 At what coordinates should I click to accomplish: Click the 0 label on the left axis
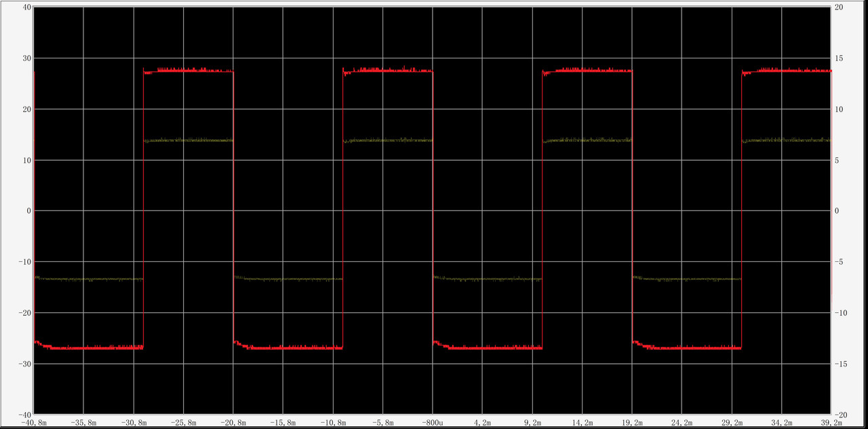click(28, 210)
